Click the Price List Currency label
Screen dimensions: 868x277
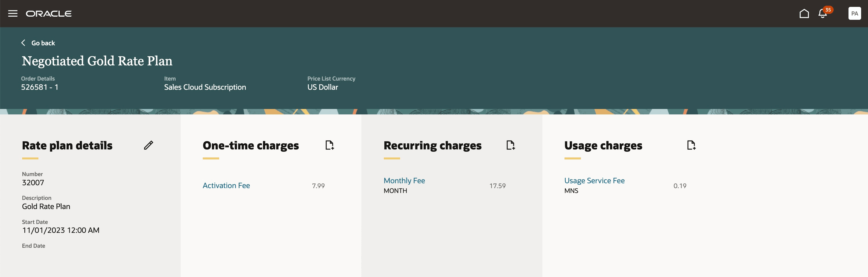[x=331, y=79]
